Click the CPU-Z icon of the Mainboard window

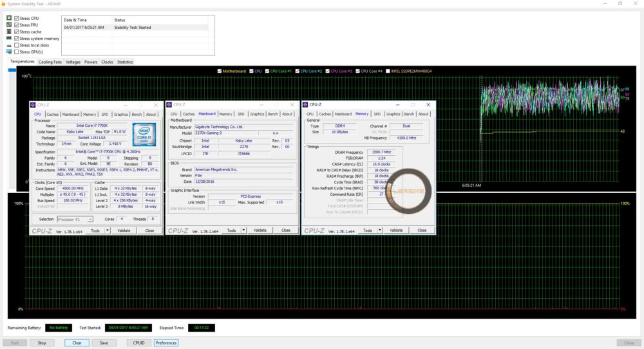pyautogui.click(x=169, y=105)
